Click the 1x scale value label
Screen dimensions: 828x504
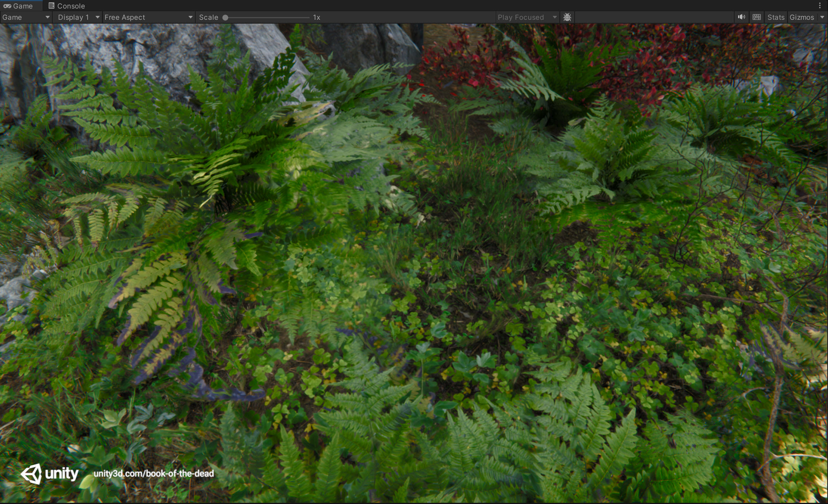(x=317, y=17)
